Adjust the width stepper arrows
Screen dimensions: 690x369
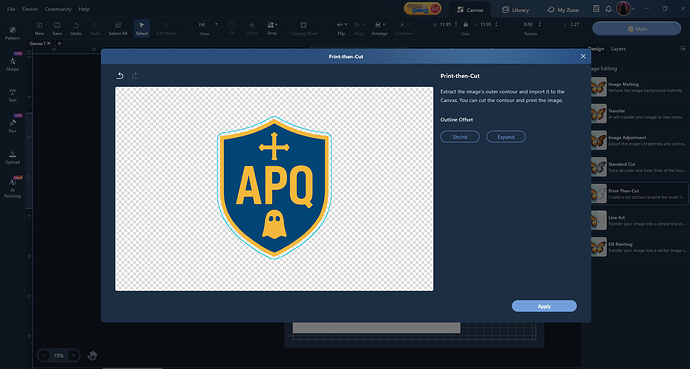pyautogui.click(x=456, y=25)
